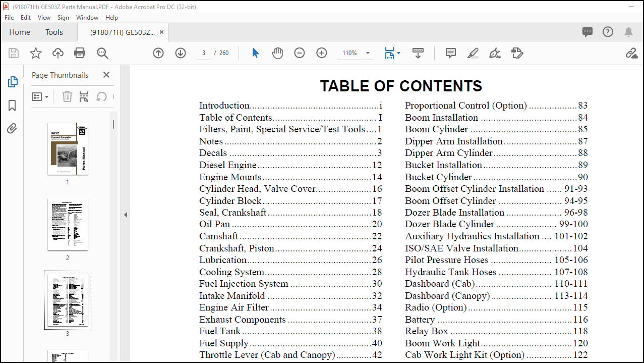This screenshot has width=644, height=363.
Task: Click the Radio (Option) contents entry
Action: [x=496, y=307]
